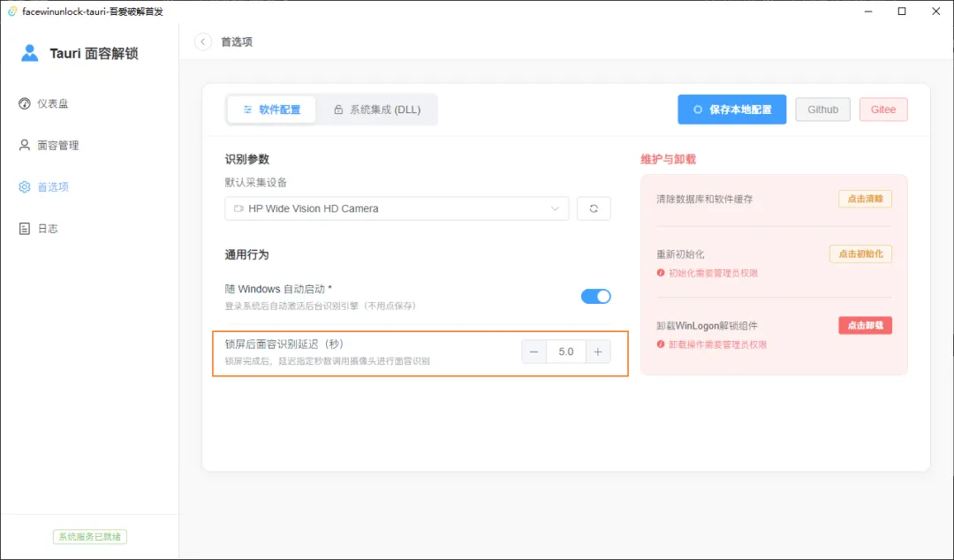Open the 日志 log page
954x560 pixels.
(x=38, y=228)
